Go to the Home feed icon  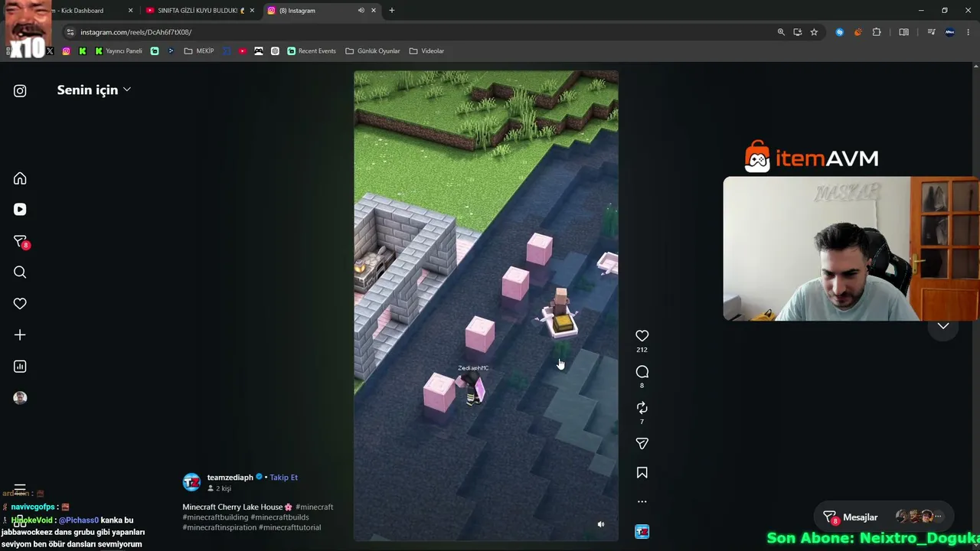[x=20, y=178]
